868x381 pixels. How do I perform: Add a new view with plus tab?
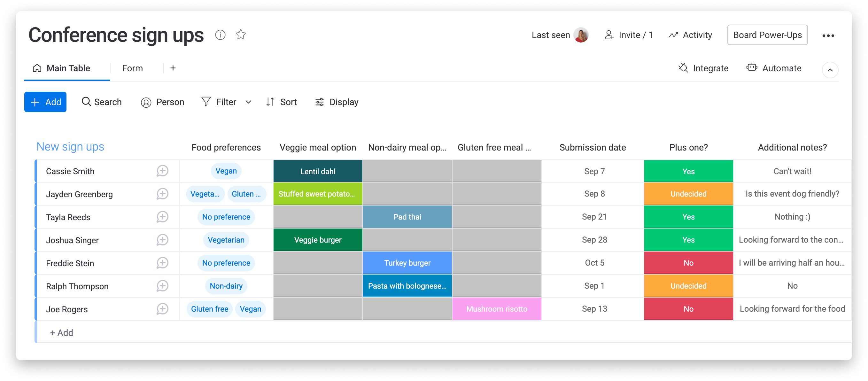click(173, 68)
